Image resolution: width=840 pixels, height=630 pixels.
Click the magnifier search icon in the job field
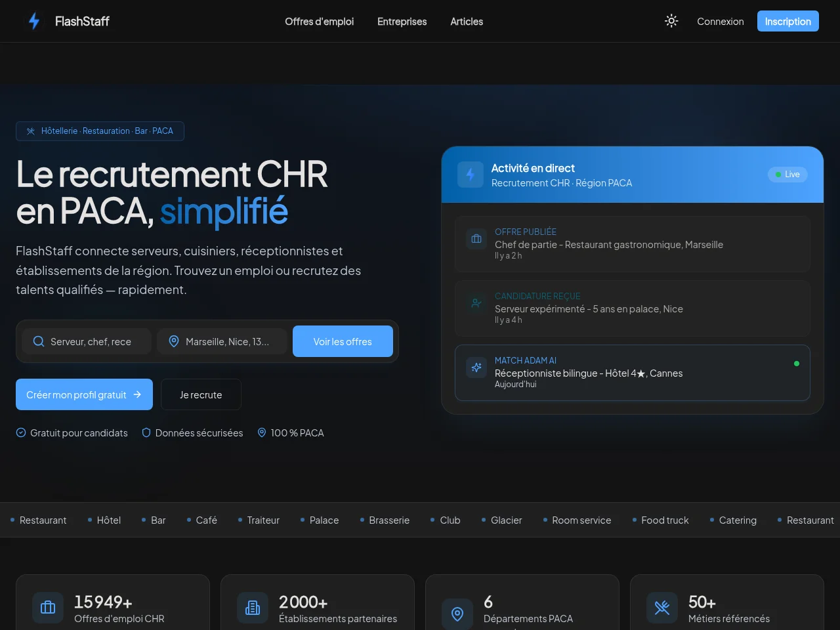tap(39, 341)
